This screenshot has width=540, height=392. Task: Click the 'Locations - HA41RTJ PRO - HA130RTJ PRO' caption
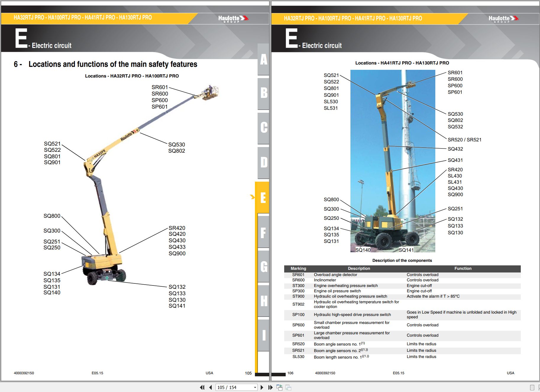click(x=402, y=63)
